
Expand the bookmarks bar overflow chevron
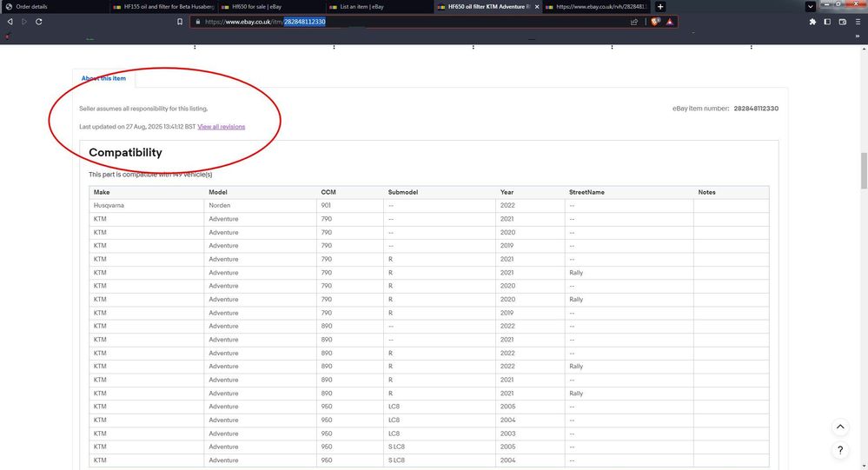(858, 36)
